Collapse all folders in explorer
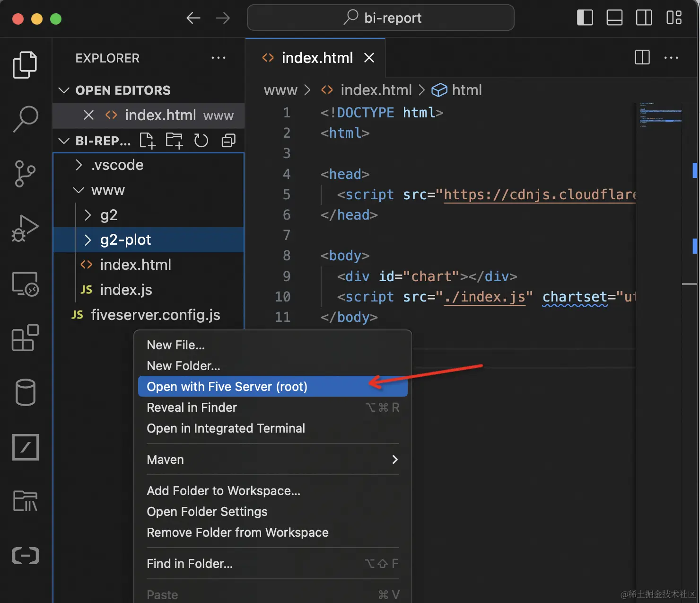700x603 pixels. click(228, 141)
